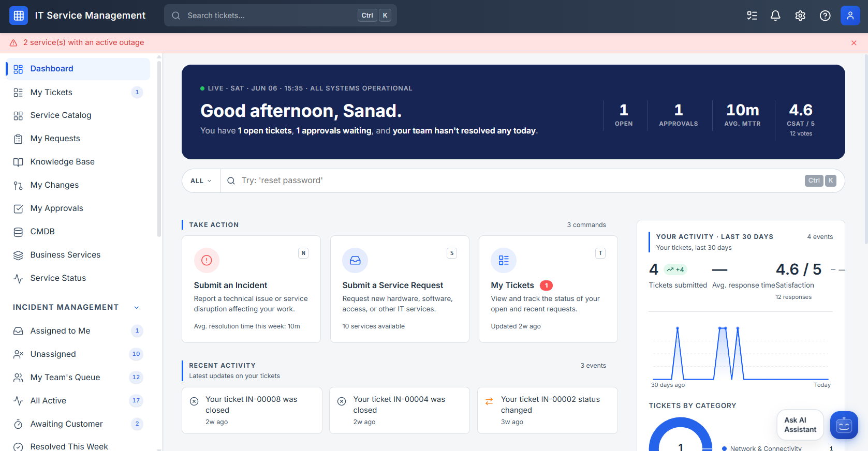The height and width of the screenshot is (451, 868).
Task: Click the My Team's Queue people icon
Action: (18, 378)
